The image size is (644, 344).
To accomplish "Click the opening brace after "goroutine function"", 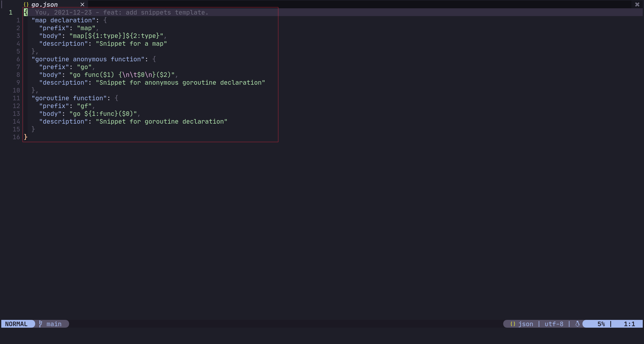I will pos(116,98).
